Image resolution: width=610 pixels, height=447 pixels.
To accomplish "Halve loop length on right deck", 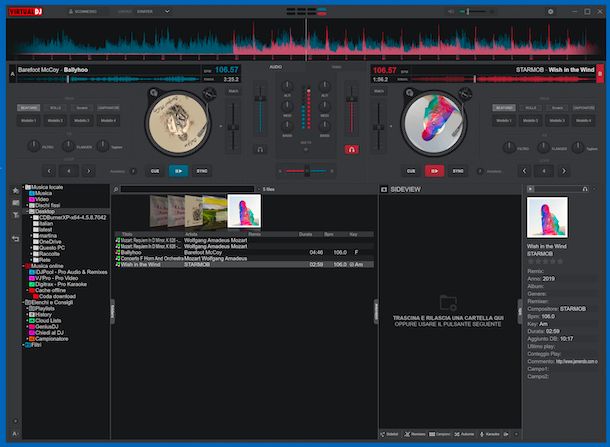I will tap(524, 171).
